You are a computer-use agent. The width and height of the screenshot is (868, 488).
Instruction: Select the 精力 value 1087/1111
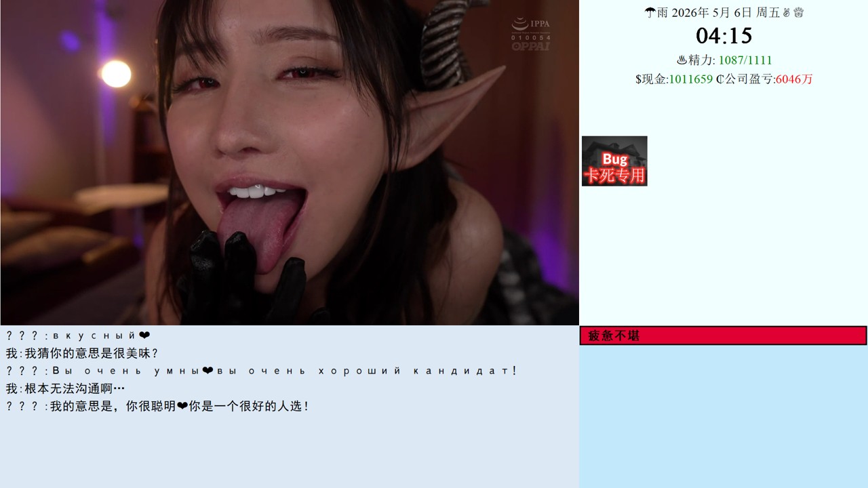click(x=745, y=60)
